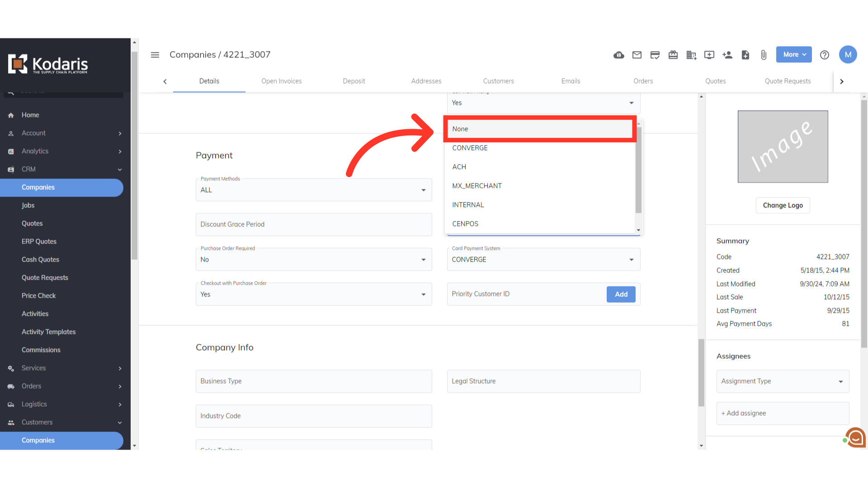Click the Change Logo button
Screen dimensions: 868x488
point(783,206)
